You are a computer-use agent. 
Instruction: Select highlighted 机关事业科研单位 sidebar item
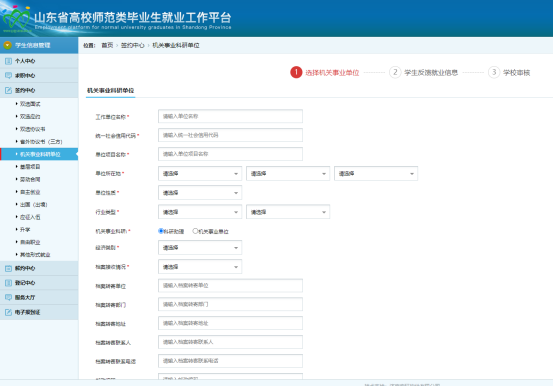[40, 154]
